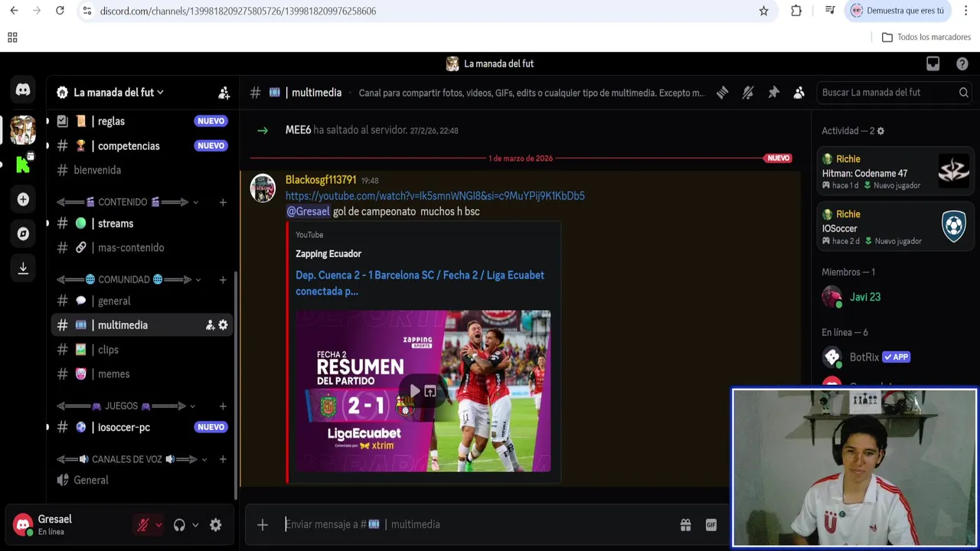Open member Javi 23 profile
Screen dimensions: 980x551
[x=896, y=297]
